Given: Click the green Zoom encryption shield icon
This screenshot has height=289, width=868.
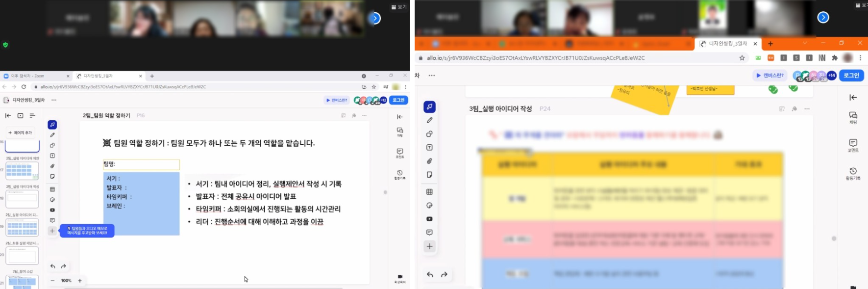Looking at the screenshot, I should pyautogui.click(x=5, y=45).
